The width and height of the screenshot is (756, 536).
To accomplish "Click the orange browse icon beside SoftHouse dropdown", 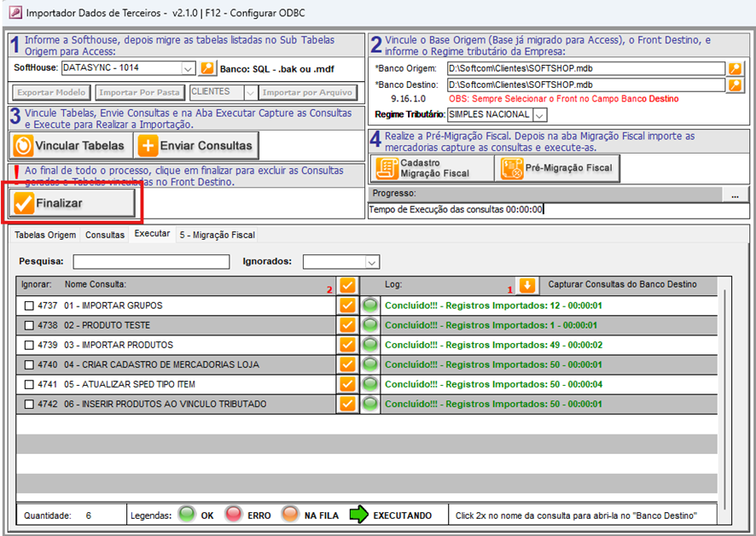I will point(207,68).
